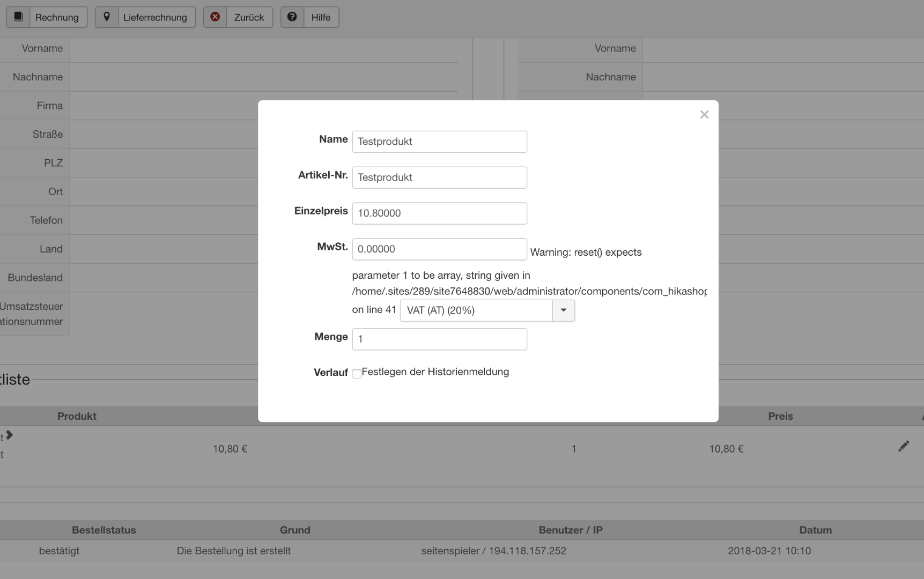The height and width of the screenshot is (579, 924).
Task: Click the MwSt. field showing 0.00000
Action: 439,249
